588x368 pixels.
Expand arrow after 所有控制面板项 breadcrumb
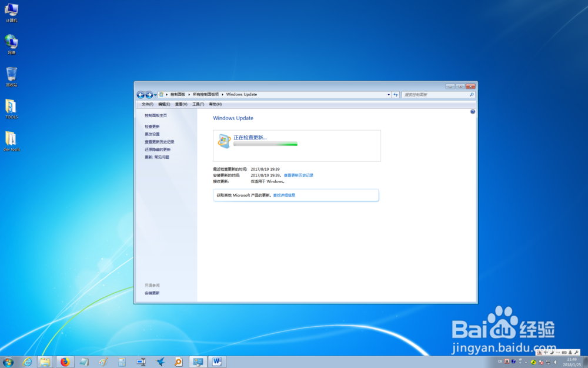[222, 95]
